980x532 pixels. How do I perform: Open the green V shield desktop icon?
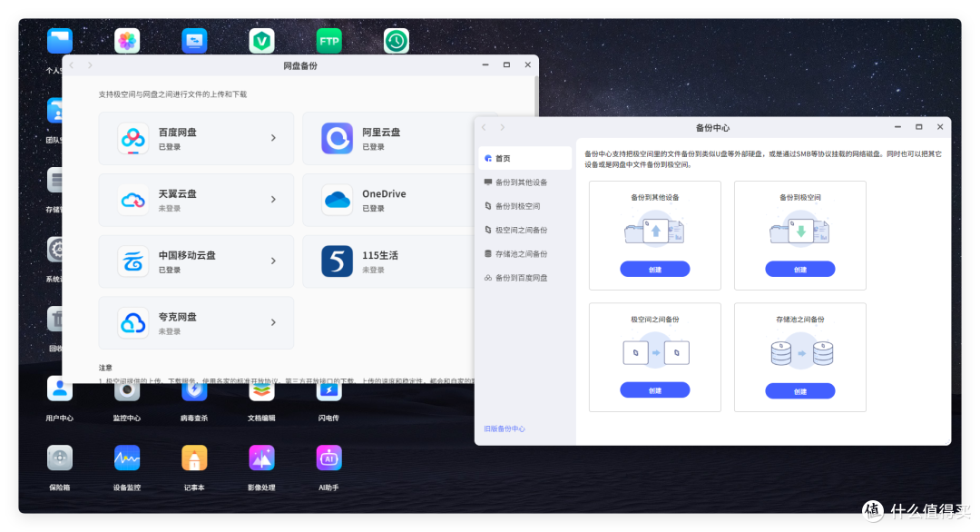262,41
